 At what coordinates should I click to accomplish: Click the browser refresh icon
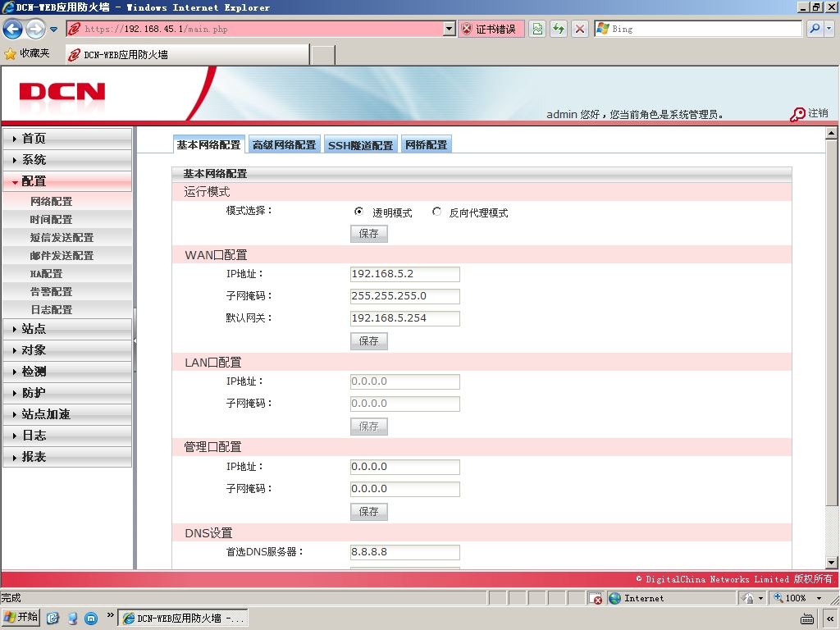click(x=559, y=29)
